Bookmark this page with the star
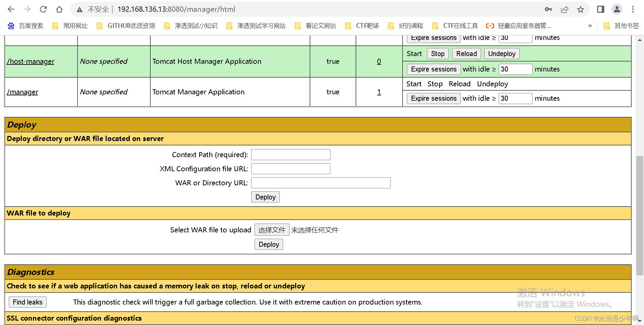Viewport: 644px width, 325px height. [x=581, y=9]
